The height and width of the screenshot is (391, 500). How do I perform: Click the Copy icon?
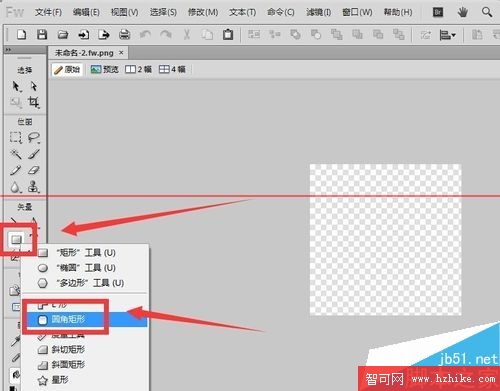pos(207,34)
